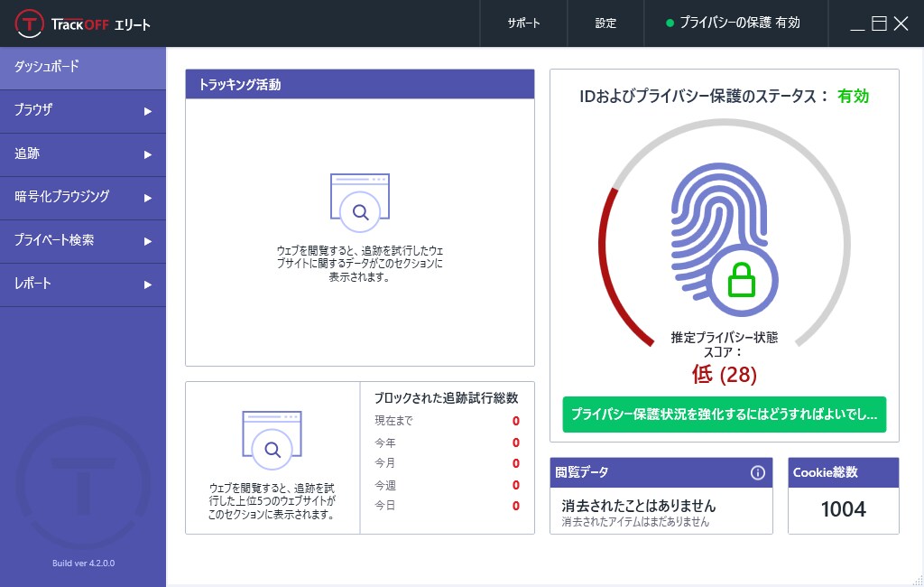This screenshot has width=924, height=587.
Task: Click the IDおよびプライバシー保護のステータス title
Action: 704,96
